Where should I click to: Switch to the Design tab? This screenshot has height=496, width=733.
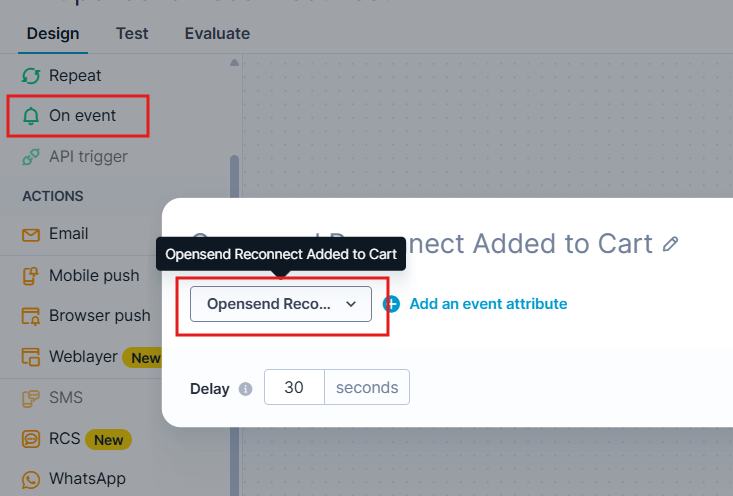point(53,34)
